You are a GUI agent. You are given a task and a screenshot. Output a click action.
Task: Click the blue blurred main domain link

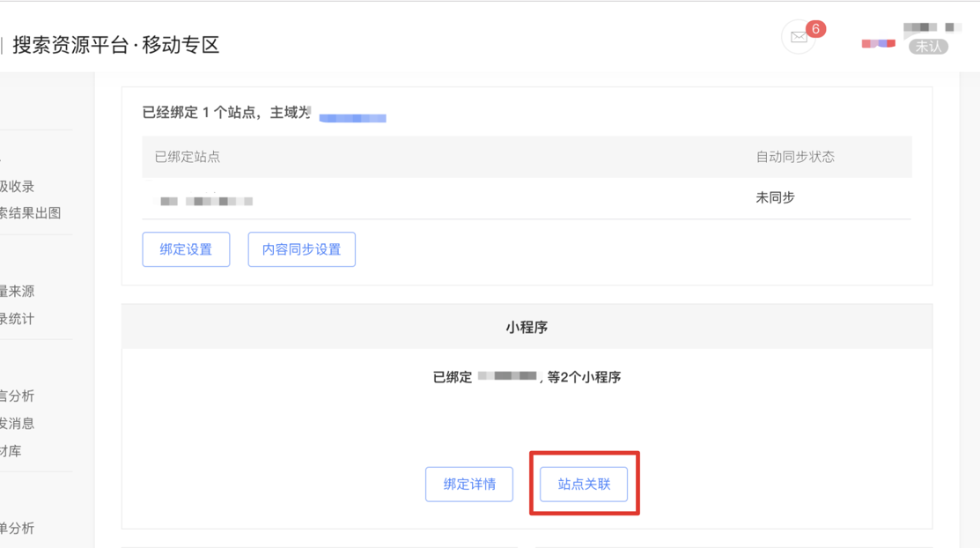coord(352,117)
